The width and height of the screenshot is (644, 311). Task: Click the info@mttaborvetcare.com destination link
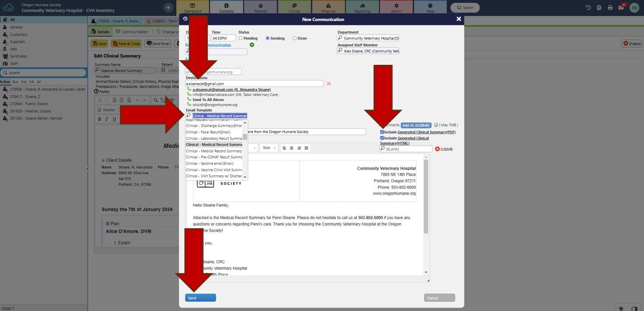pos(236,95)
